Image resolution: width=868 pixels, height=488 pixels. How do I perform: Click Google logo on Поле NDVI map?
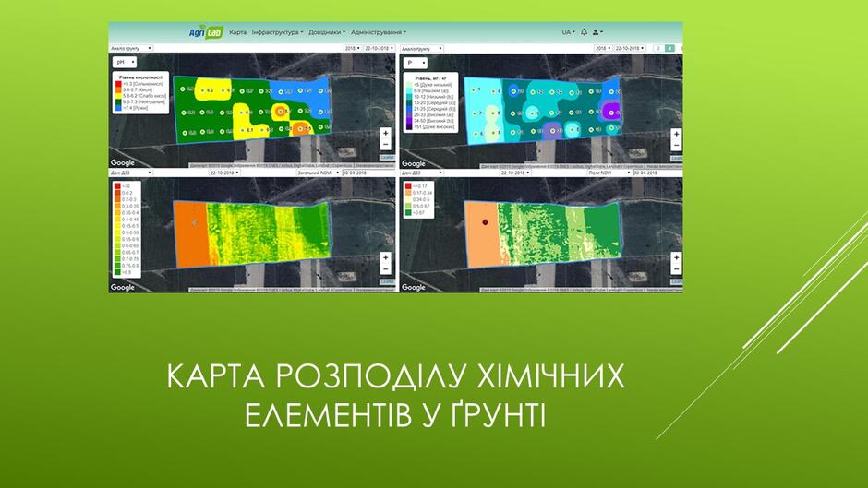click(x=414, y=287)
